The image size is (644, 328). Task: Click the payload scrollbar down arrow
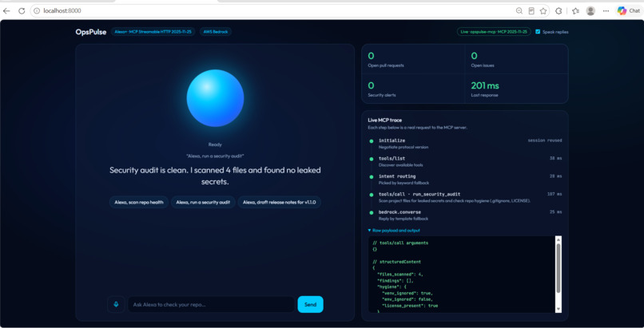pos(559,309)
